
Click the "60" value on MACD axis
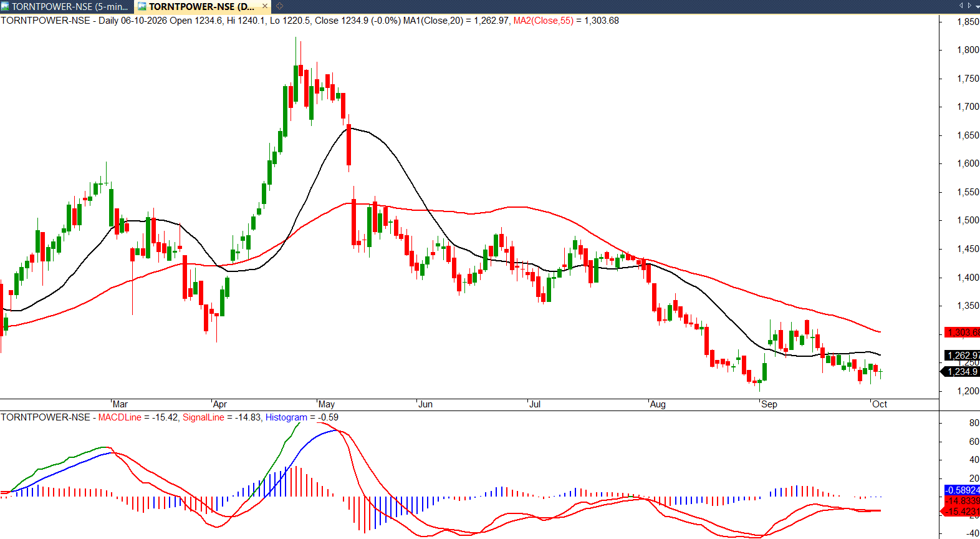(x=974, y=442)
